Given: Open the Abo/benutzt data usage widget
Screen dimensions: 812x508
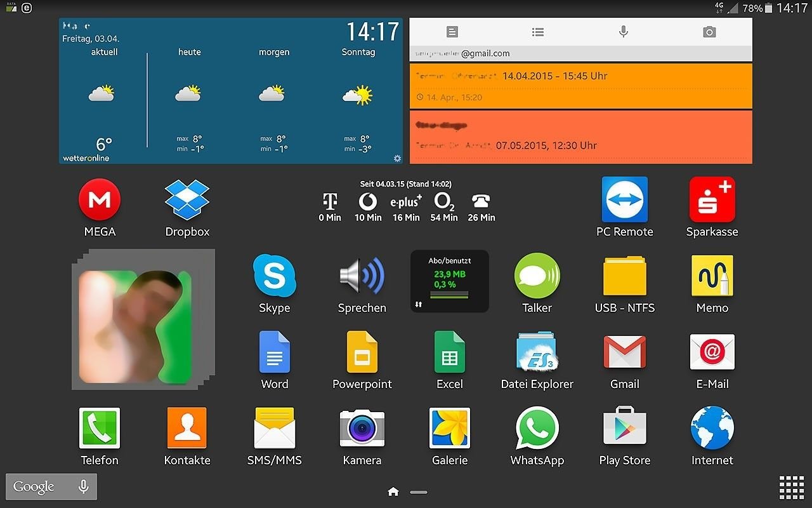Looking at the screenshot, I should pos(450,281).
